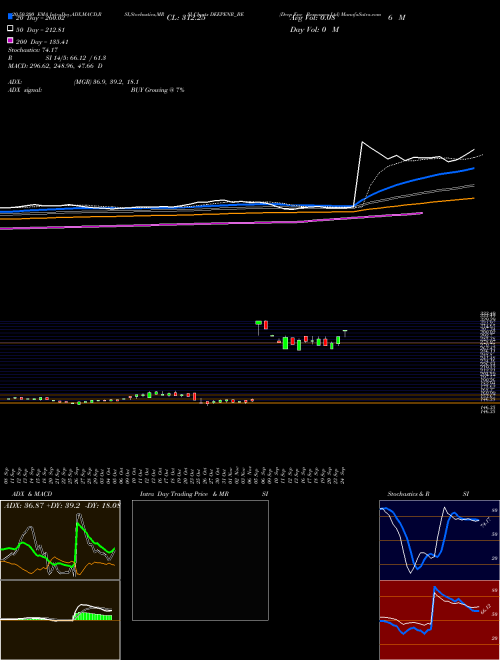The height and width of the screenshot is (660, 500).
Task: Click the 'MACD: 296.62, 248.96, 47.66' line
Action: coord(55,66)
